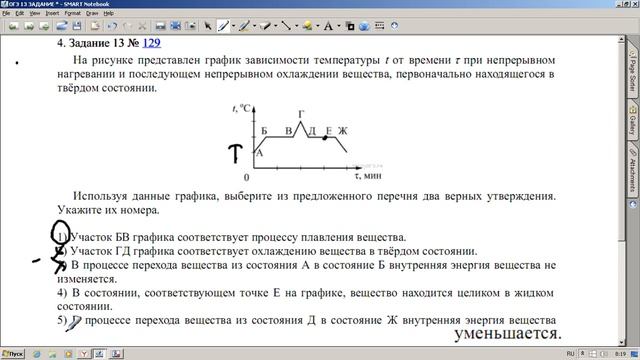The width and height of the screenshot is (640, 360).
Task: Go to the previous page
Action: click(x=13, y=26)
